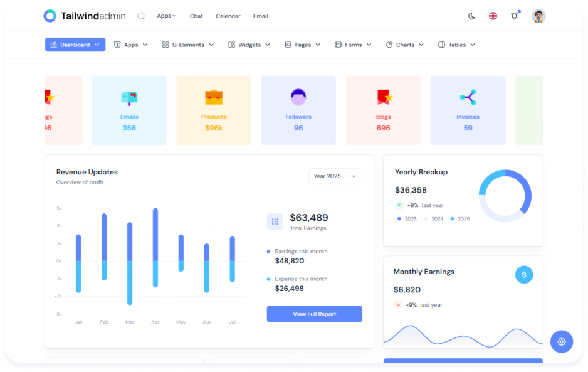The image size is (588, 372).
Task: Click the dollar icon in Monthly Earnings
Action: click(524, 274)
